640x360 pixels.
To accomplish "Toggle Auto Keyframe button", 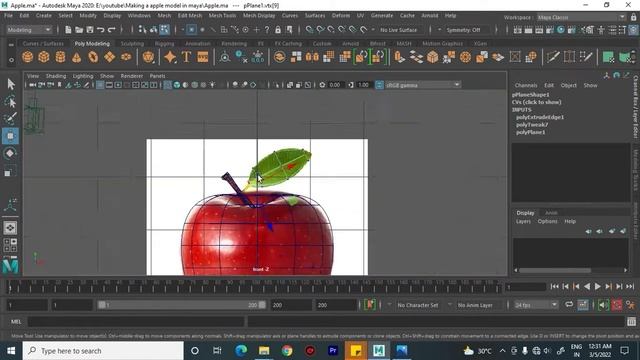I will (x=617, y=305).
